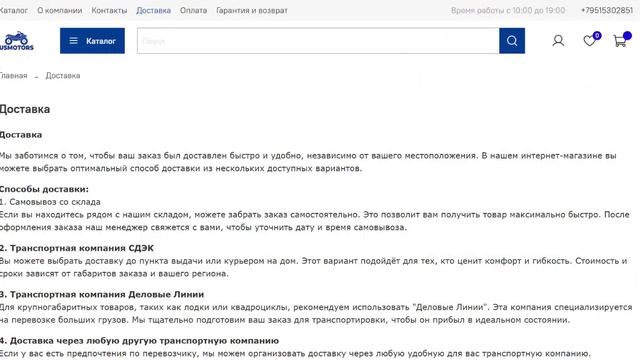This screenshot has width=640, height=360.
Task: Click the Способы доставки heading
Action: click(44, 189)
